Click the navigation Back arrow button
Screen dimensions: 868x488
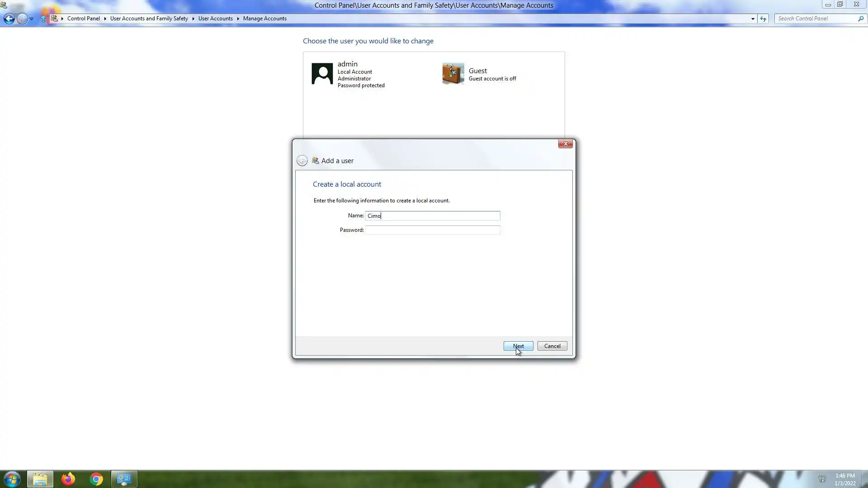(x=9, y=19)
